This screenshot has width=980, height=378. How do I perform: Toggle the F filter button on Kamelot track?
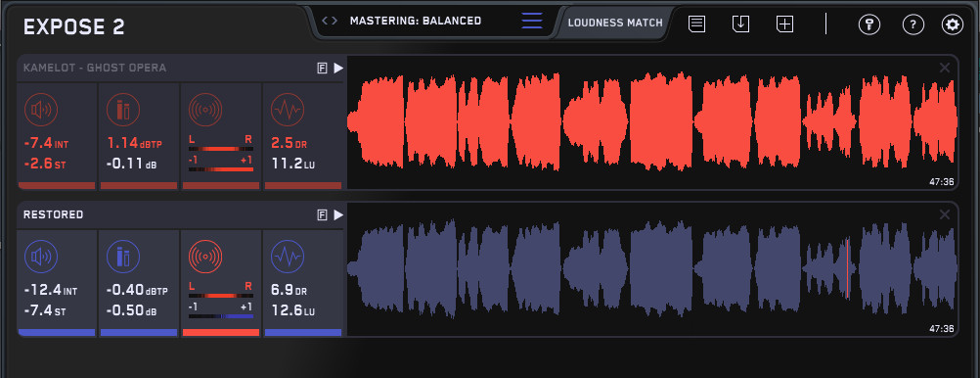[x=322, y=69]
